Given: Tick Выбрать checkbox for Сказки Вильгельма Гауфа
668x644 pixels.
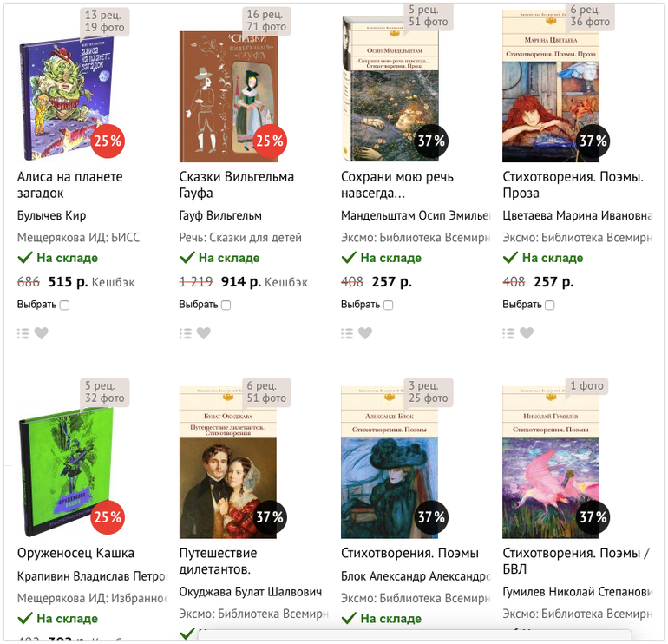Looking at the screenshot, I should click(226, 306).
